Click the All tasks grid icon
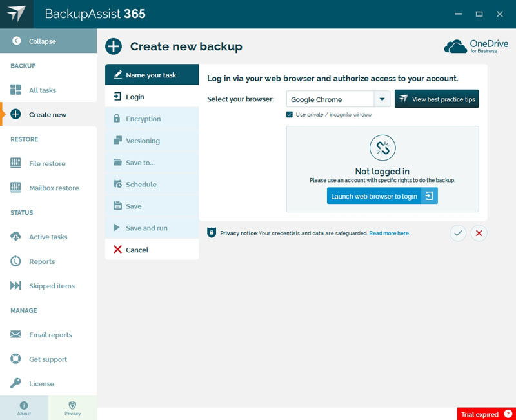The width and height of the screenshot is (516, 420). (x=15, y=90)
